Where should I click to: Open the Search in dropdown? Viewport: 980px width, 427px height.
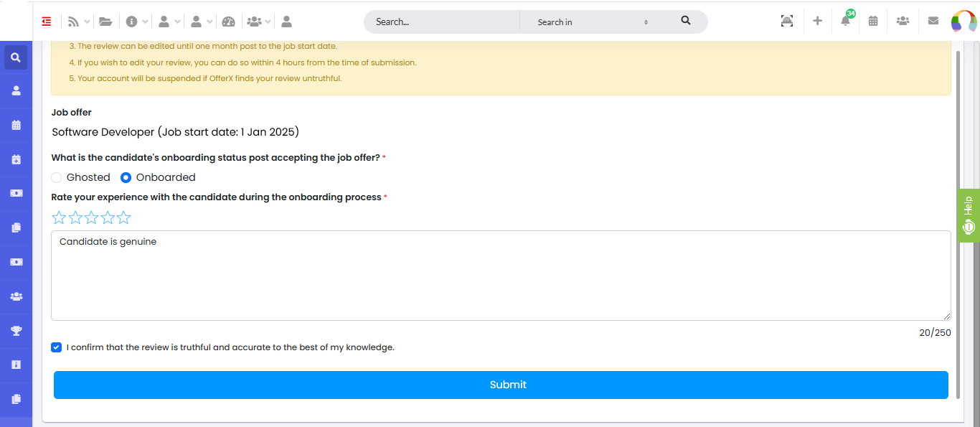coord(593,22)
